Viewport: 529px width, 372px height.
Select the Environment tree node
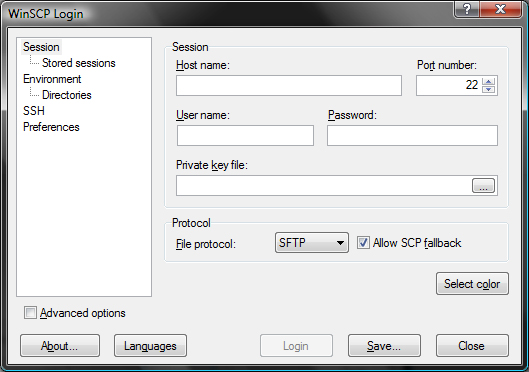click(x=52, y=79)
